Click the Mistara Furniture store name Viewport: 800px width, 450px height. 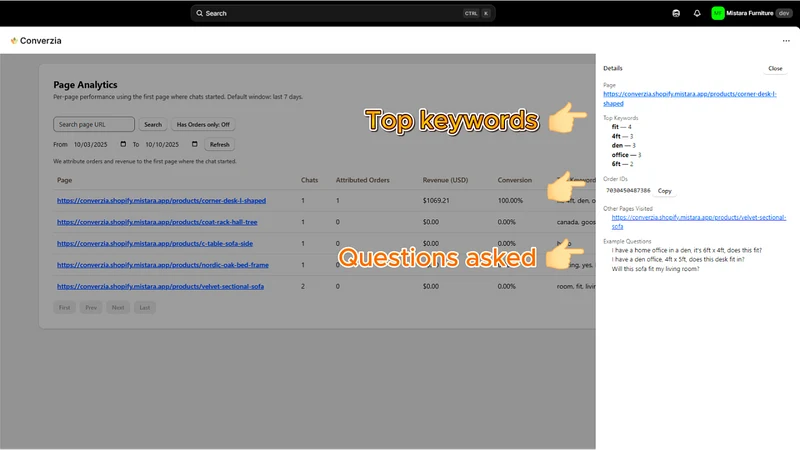point(749,13)
